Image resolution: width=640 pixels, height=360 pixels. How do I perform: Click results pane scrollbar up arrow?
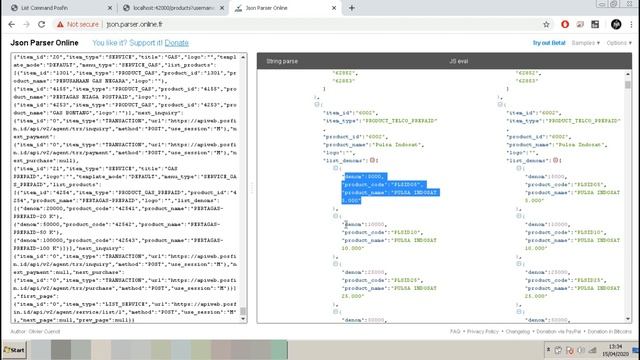point(628,74)
